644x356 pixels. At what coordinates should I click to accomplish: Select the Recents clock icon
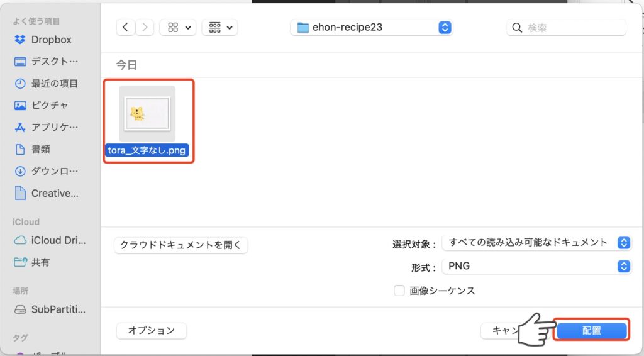point(20,84)
